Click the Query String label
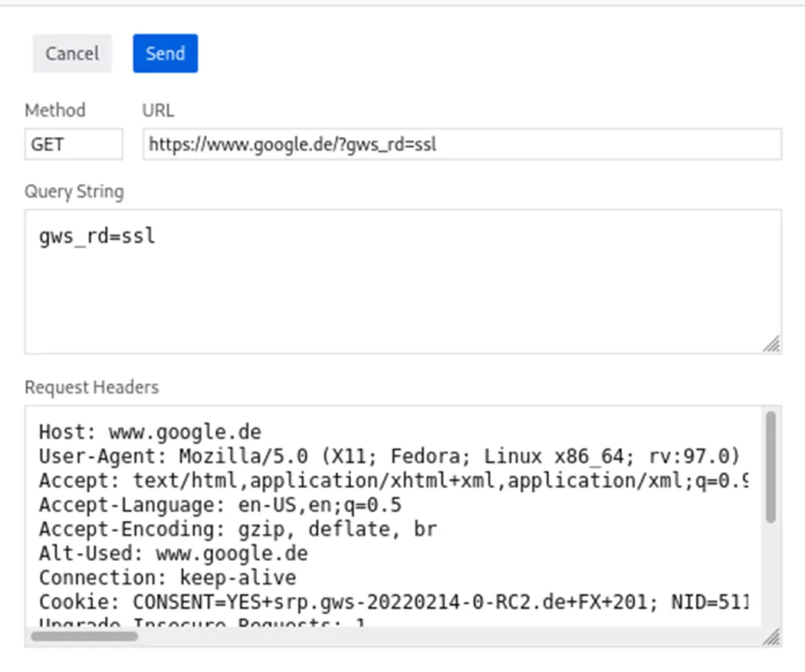805x672 pixels. (74, 192)
